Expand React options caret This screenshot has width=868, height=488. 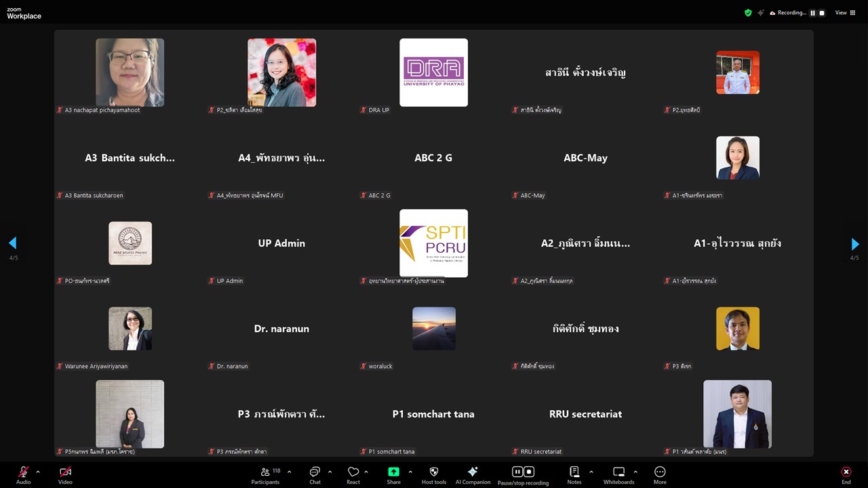[366, 472]
